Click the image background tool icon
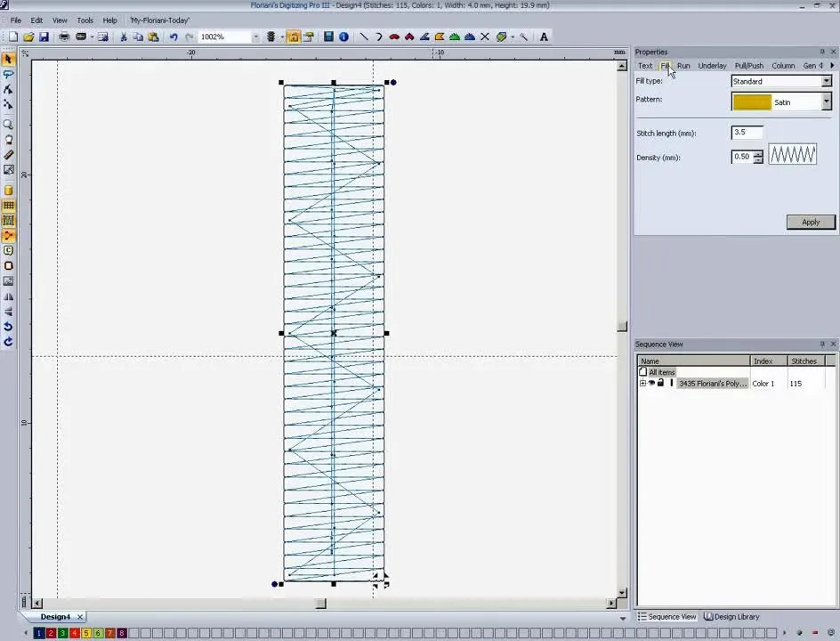This screenshot has height=641, width=840. (8, 280)
